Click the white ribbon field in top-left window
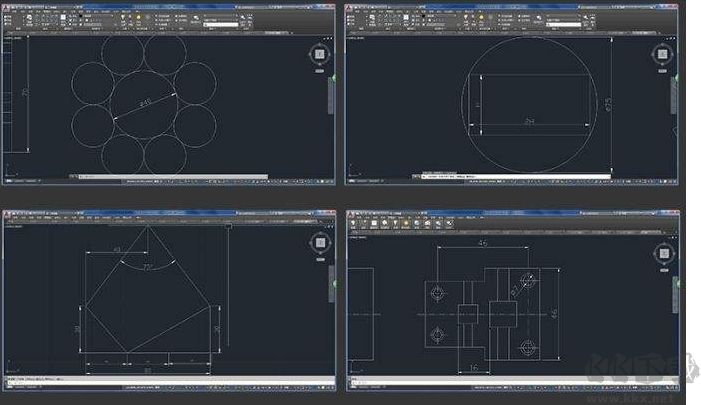Viewport: 701px width, 405px height. [221, 25]
